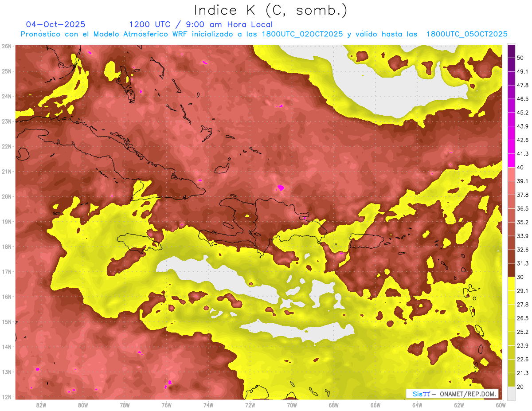532x411 pixels.
Task: Click the colorbar value "25.2"
Action: coord(523,332)
